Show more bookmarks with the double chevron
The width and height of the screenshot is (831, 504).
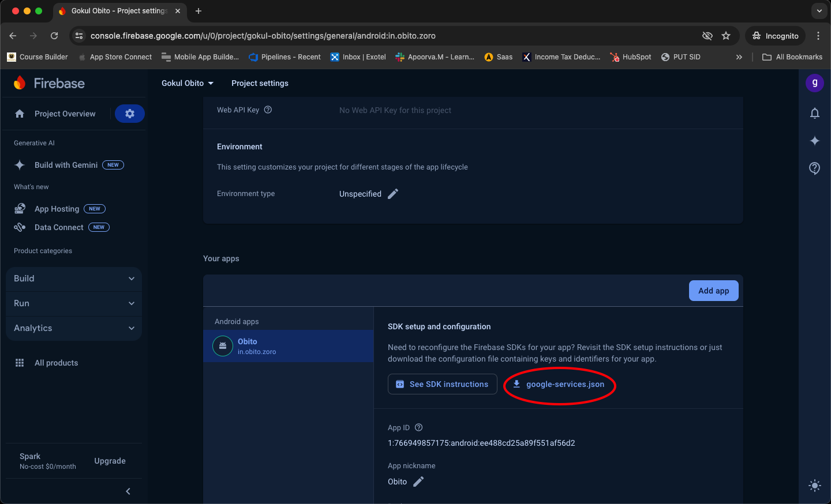pos(739,57)
